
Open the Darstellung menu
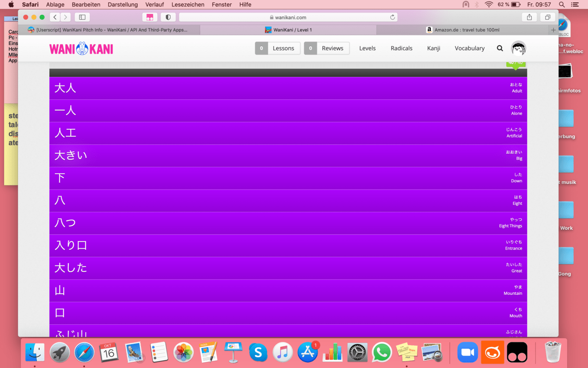[123, 4]
